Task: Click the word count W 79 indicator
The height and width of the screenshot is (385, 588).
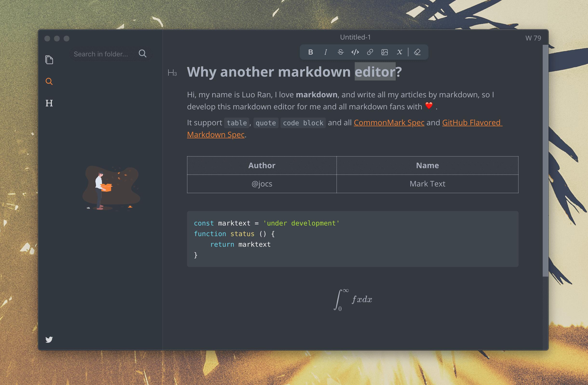Action: pyautogui.click(x=532, y=38)
